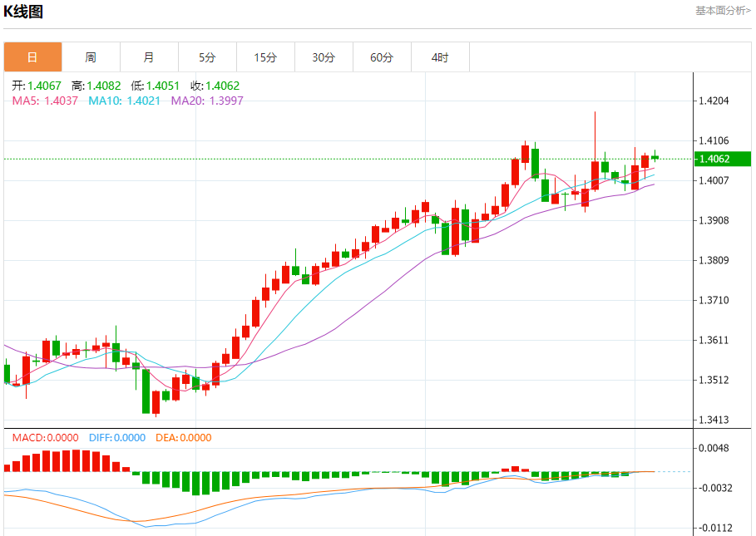Click the 低:1.4051 low value
756x536 pixels.
pyautogui.click(x=155, y=86)
